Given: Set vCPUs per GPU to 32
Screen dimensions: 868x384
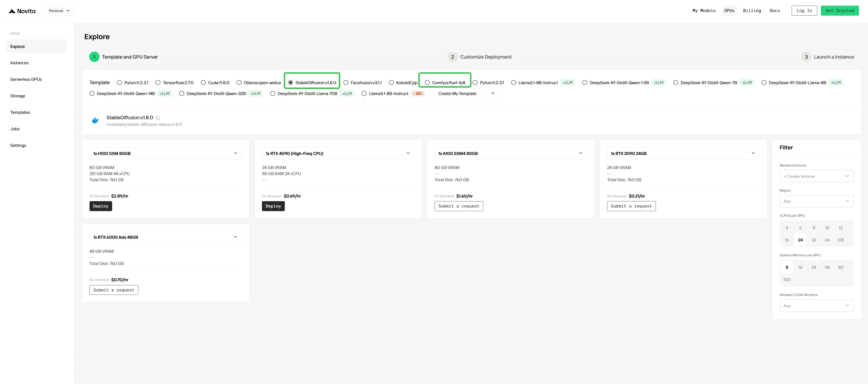Looking at the screenshot, I should pos(814,240).
